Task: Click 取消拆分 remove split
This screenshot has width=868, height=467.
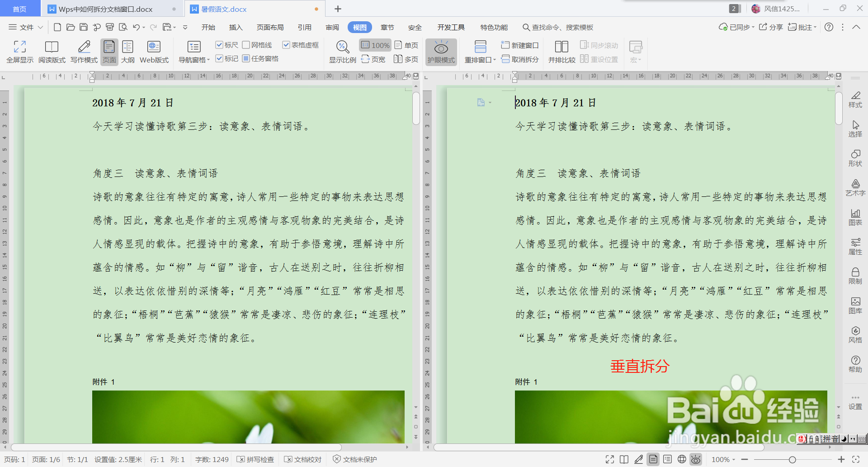Action: point(520,59)
